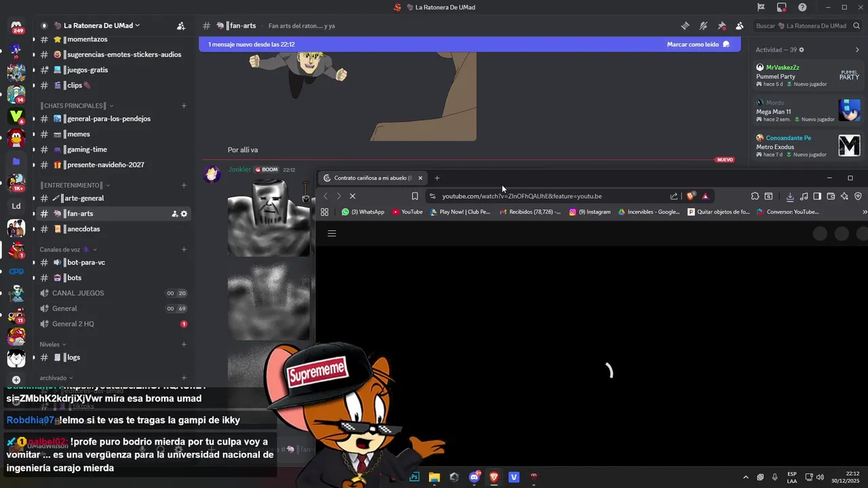The height and width of the screenshot is (488, 868).
Task: Stop page loading in browser toolbar
Action: coord(353,197)
